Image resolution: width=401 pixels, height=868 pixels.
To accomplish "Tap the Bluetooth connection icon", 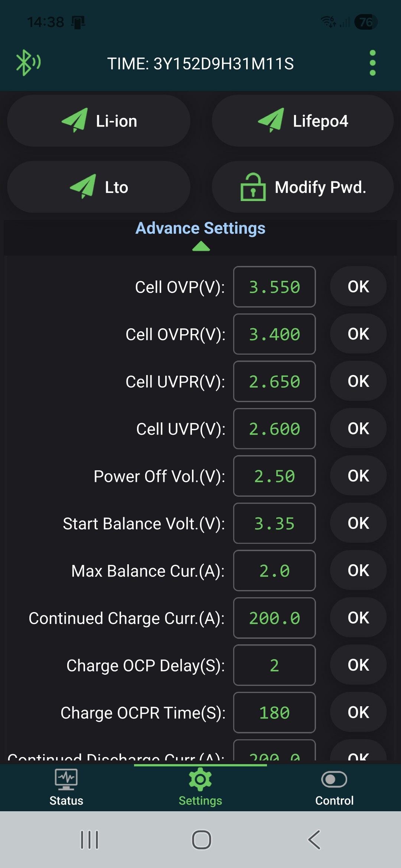I will tap(28, 63).
